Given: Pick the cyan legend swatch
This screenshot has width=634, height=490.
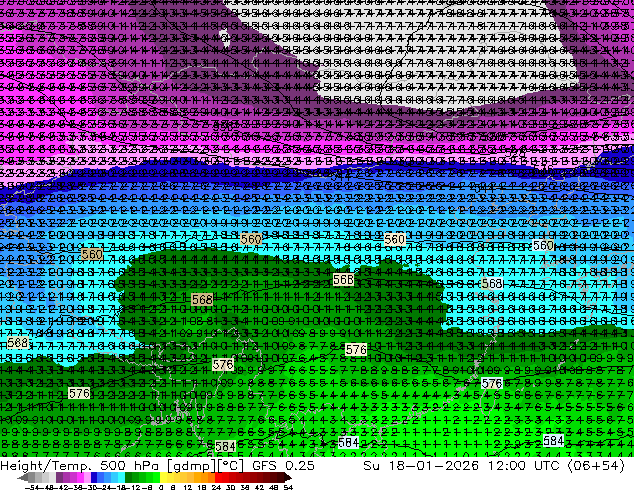Looking at the screenshot, I should [121, 477].
